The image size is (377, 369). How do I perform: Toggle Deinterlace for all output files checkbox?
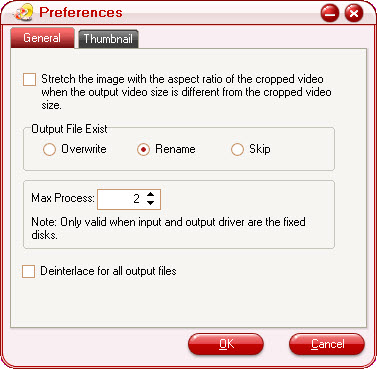pos(28,271)
